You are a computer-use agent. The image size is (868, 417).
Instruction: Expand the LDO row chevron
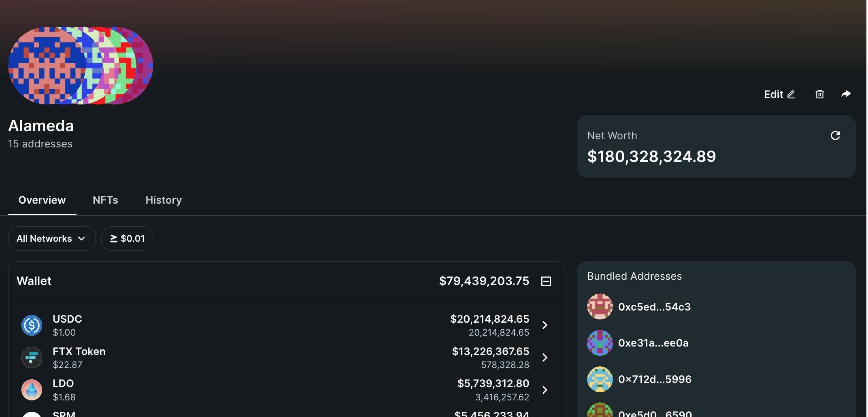pyautogui.click(x=545, y=390)
